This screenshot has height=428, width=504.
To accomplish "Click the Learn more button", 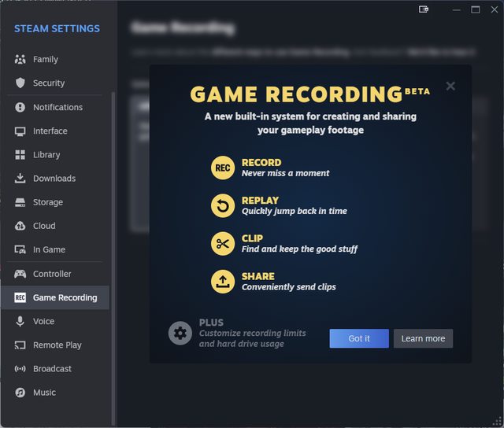I will [423, 338].
